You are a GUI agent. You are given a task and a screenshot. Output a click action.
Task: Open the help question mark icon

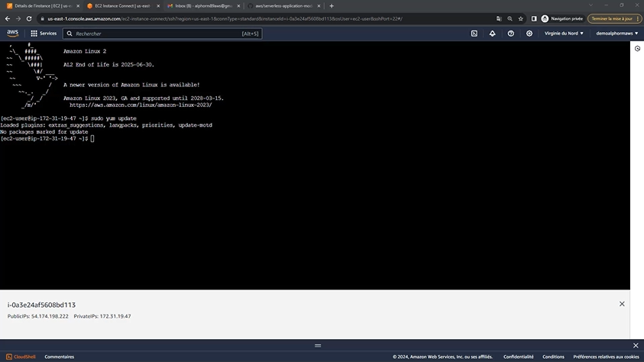click(x=510, y=34)
